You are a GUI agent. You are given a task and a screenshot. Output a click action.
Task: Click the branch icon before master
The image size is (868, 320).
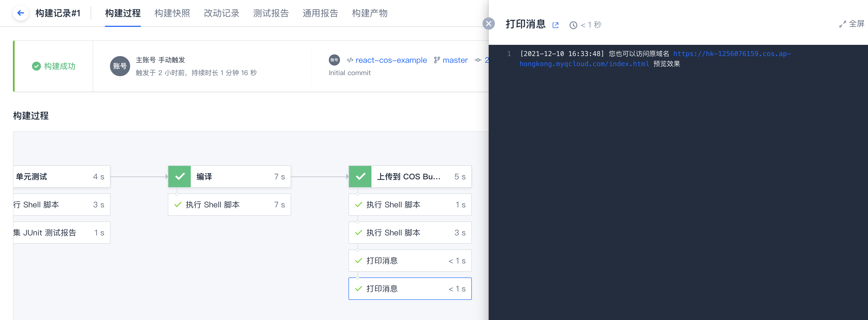point(437,60)
